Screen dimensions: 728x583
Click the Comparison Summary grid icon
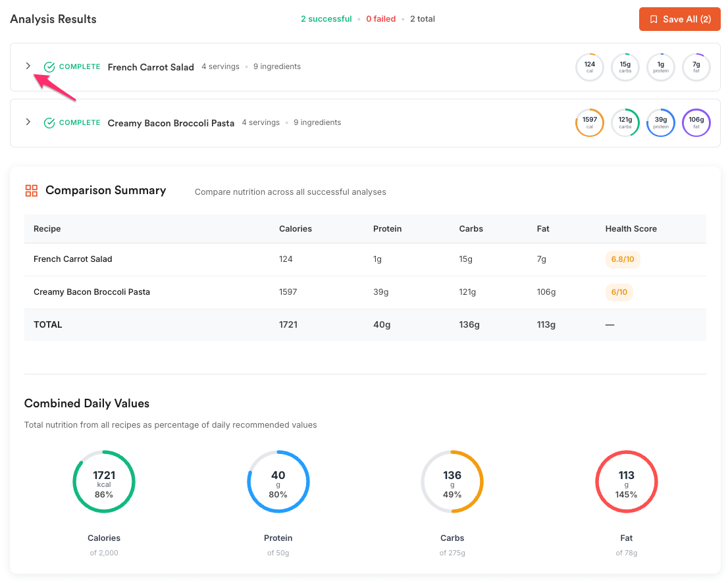tap(31, 191)
